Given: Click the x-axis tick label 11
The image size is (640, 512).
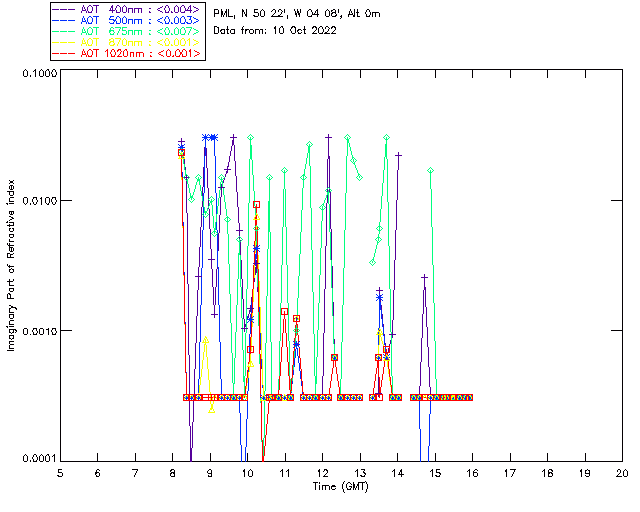Looking at the screenshot, I should 285,473.
